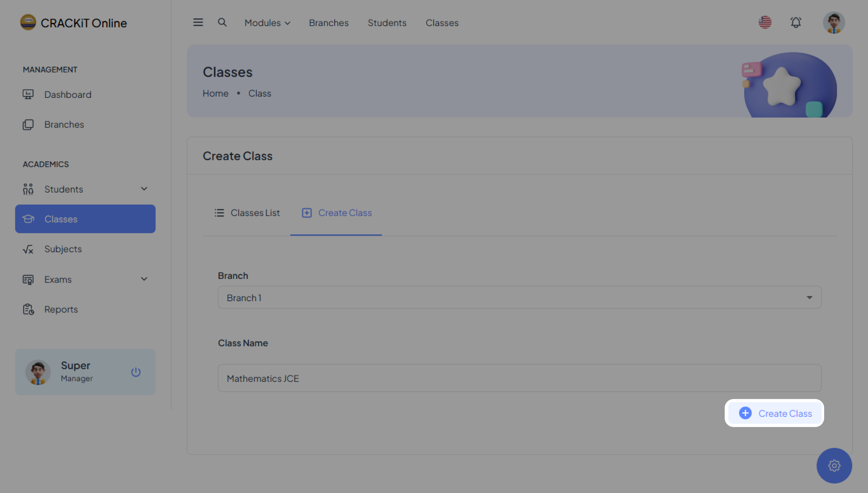Click the notification bell icon

pyautogui.click(x=795, y=22)
